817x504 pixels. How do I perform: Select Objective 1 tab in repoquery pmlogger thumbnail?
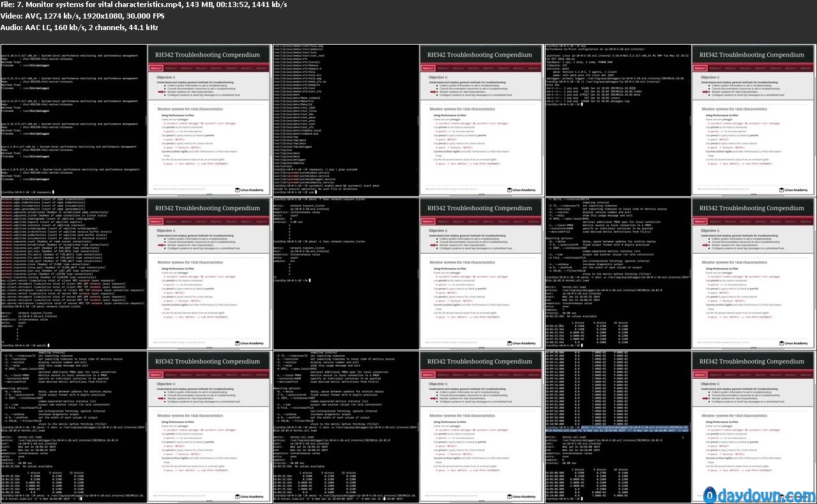point(156,68)
